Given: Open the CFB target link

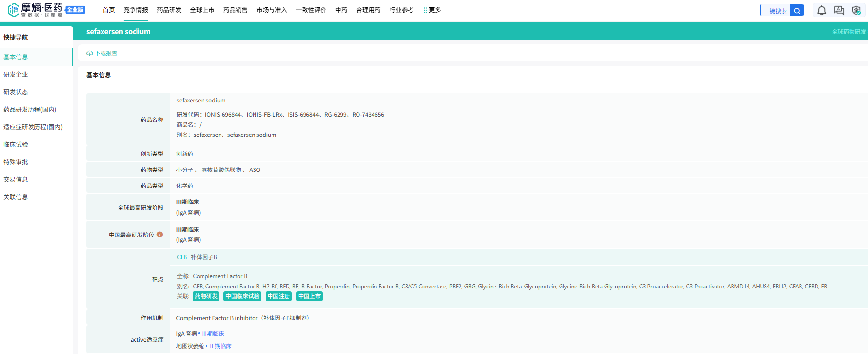Looking at the screenshot, I should (182, 257).
